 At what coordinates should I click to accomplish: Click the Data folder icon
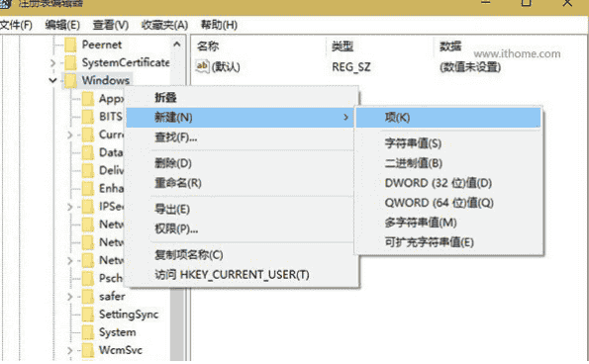(88, 152)
